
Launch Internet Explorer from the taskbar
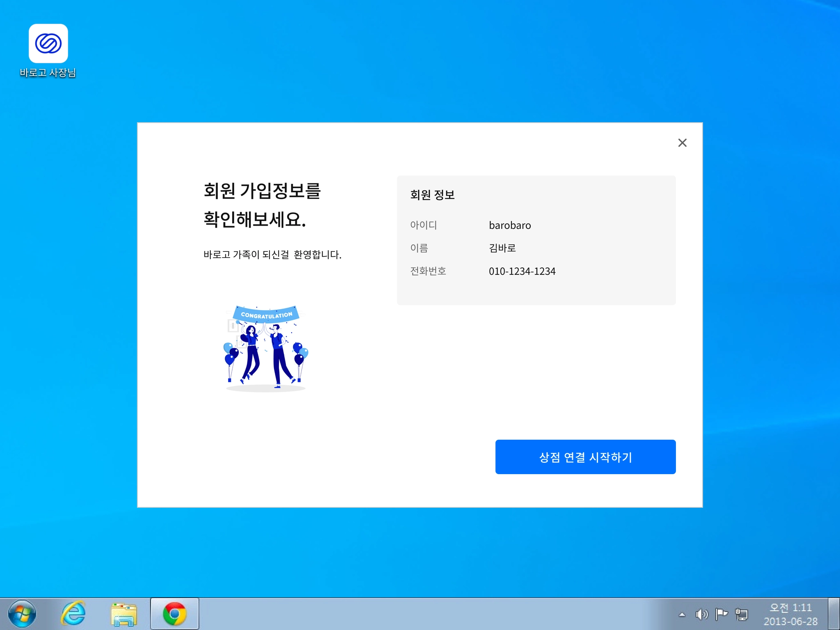coord(73,614)
